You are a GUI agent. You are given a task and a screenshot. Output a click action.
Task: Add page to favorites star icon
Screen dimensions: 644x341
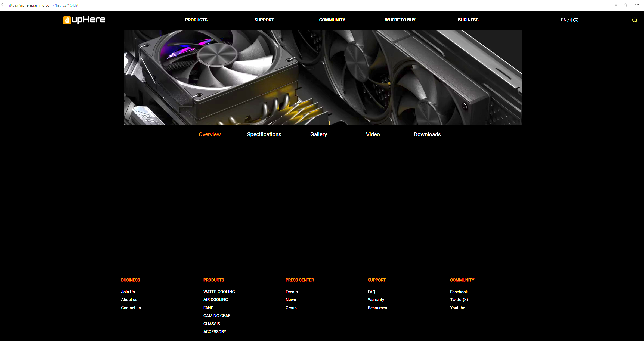625,5
